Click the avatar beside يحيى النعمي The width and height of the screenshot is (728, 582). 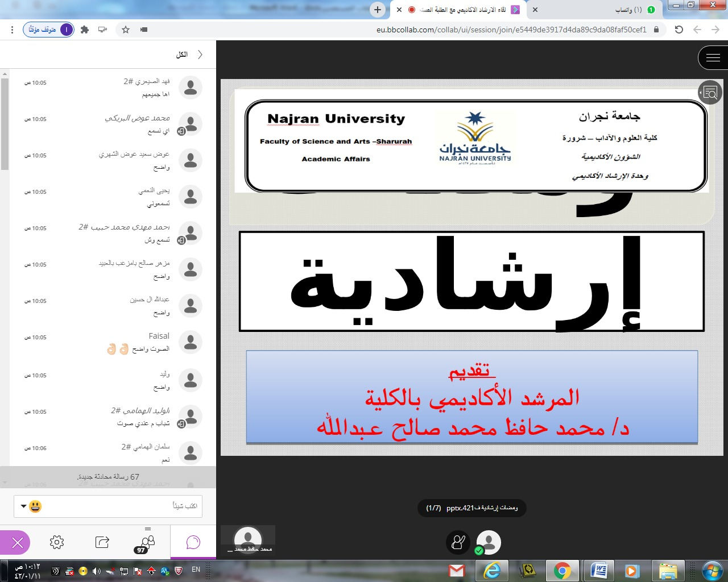[x=191, y=197]
